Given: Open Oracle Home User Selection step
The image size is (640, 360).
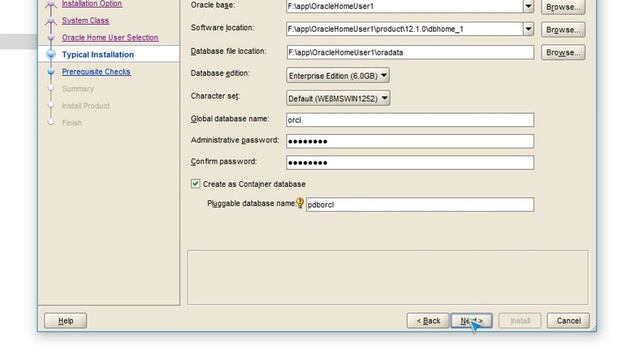Looking at the screenshot, I should (x=110, y=38).
